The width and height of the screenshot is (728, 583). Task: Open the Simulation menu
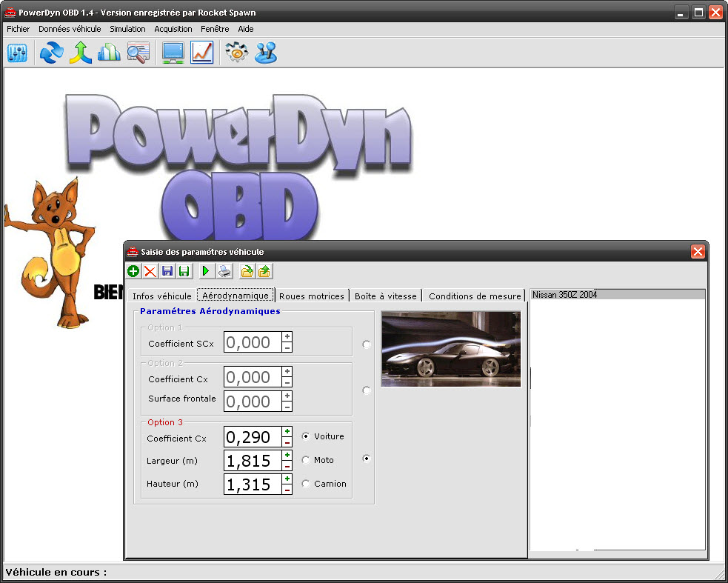pos(127,29)
